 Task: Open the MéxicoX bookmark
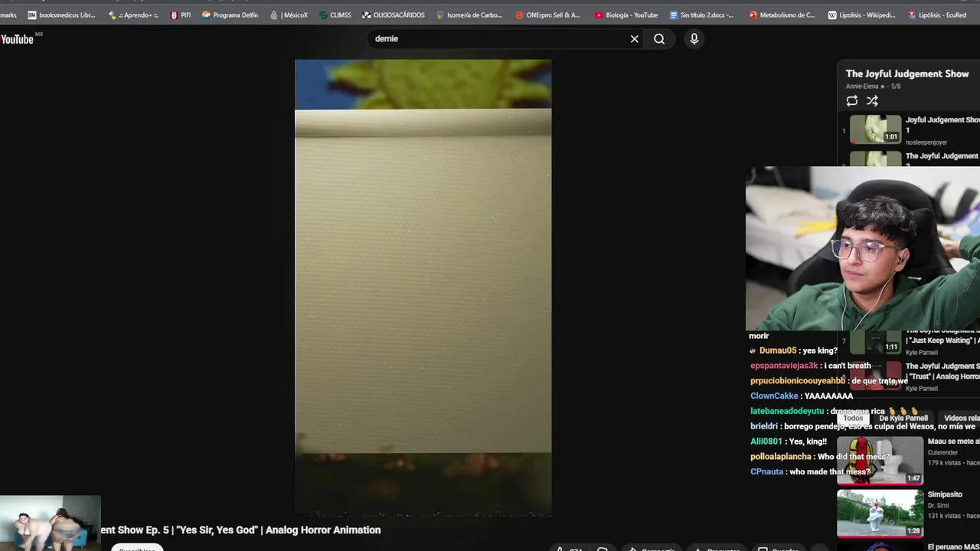289,15
